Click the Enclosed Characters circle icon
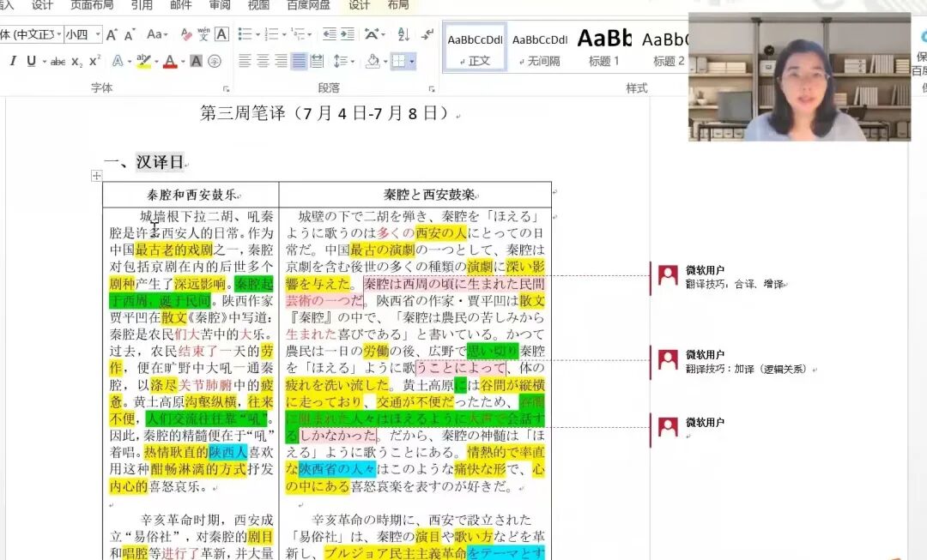 215,61
